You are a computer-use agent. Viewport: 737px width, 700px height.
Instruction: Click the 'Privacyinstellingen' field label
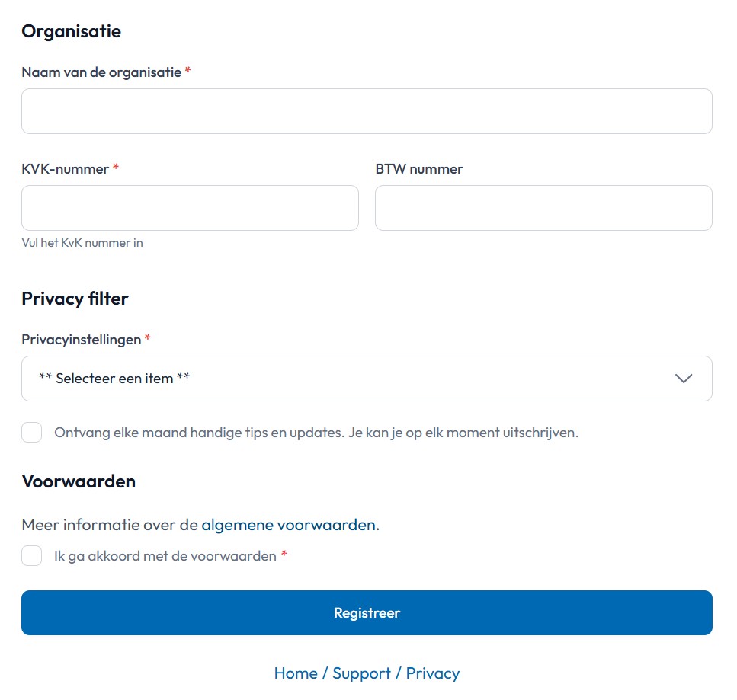82,340
